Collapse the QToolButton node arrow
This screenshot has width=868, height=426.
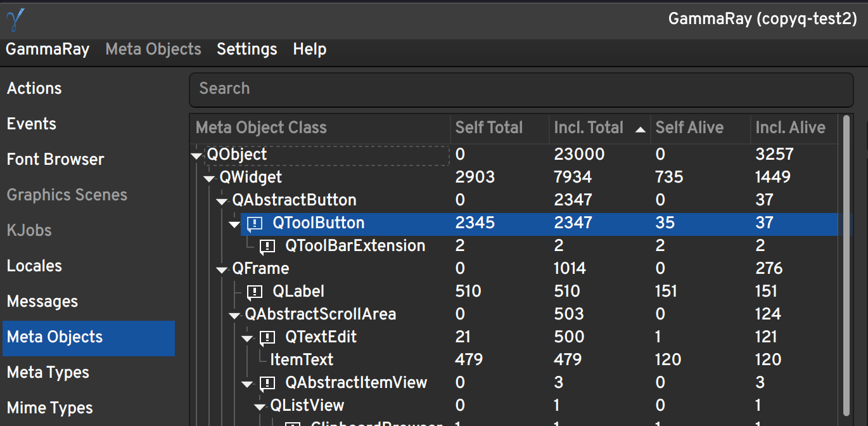[x=234, y=224]
